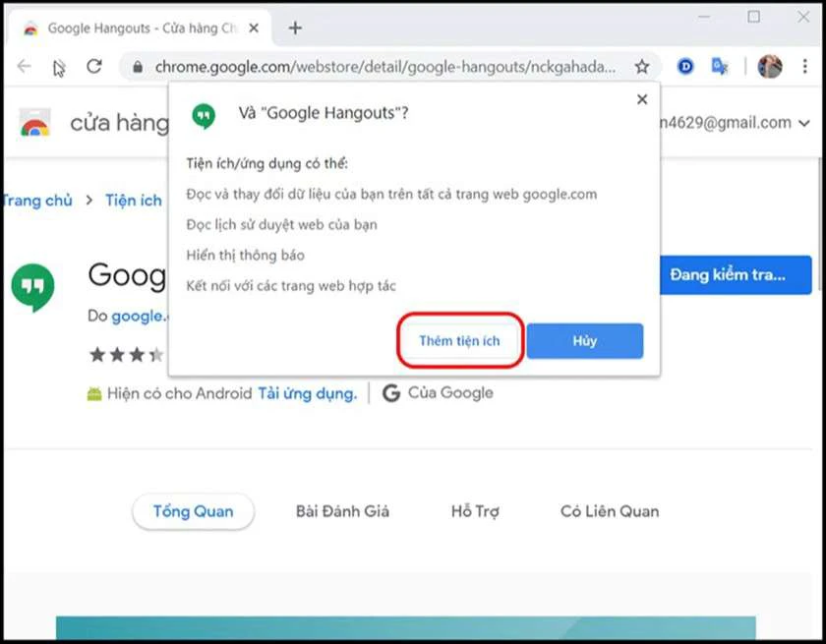Switch to Có Liên Quan tab

pyautogui.click(x=610, y=511)
